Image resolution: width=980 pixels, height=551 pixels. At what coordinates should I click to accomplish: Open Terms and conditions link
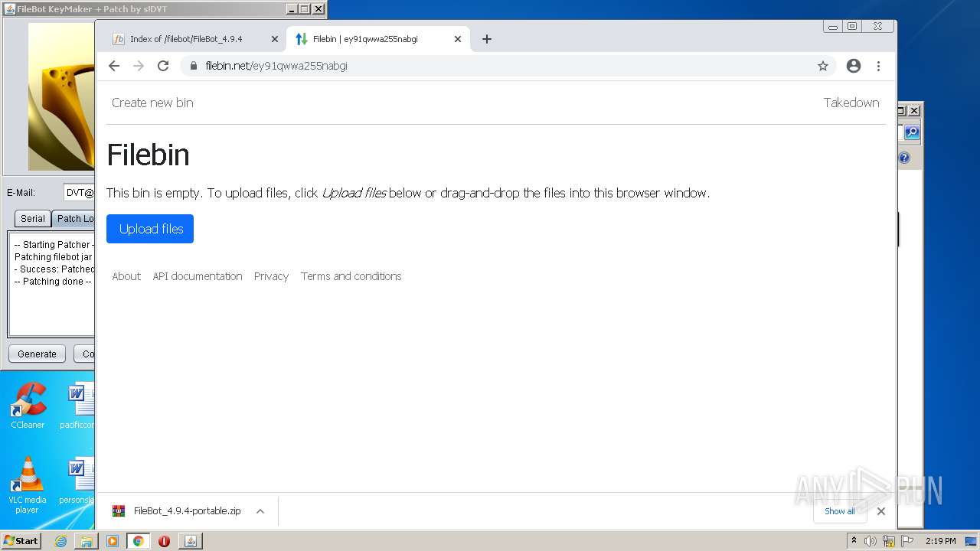click(x=351, y=276)
